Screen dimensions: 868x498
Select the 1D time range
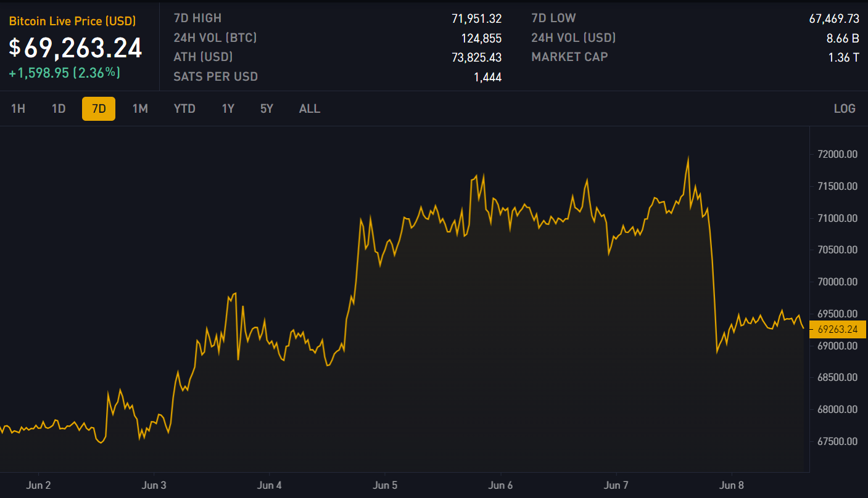pyautogui.click(x=59, y=108)
